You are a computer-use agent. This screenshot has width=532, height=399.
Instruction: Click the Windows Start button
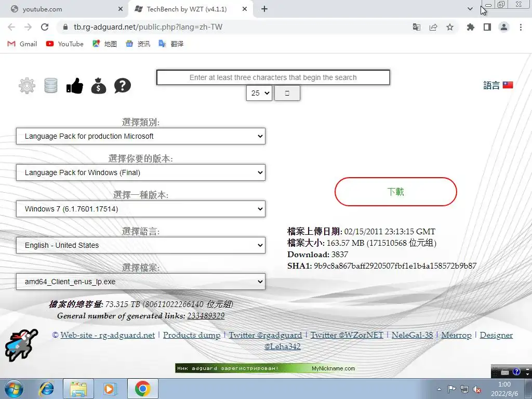(14, 389)
